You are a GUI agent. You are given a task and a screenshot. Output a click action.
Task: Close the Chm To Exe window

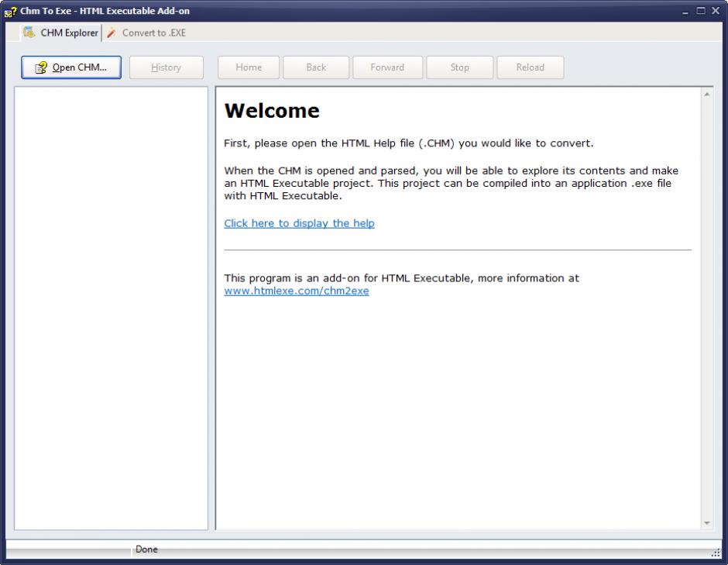tap(716, 11)
